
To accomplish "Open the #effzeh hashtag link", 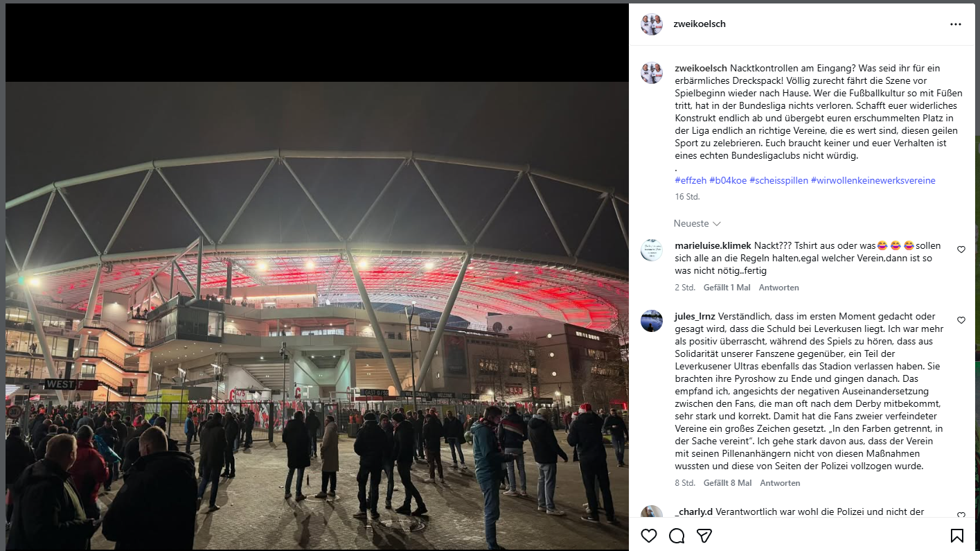I will point(691,180).
